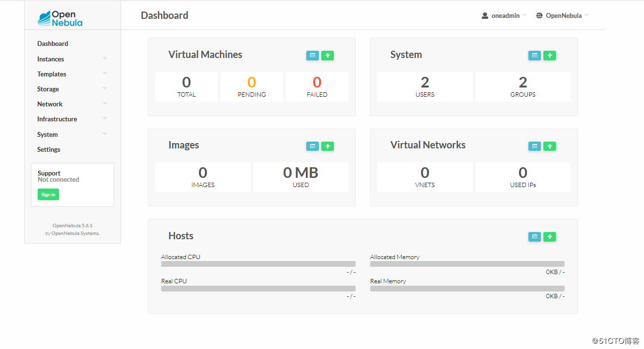Click the green plus in the System panel
The height and width of the screenshot is (349, 644).
(x=550, y=56)
